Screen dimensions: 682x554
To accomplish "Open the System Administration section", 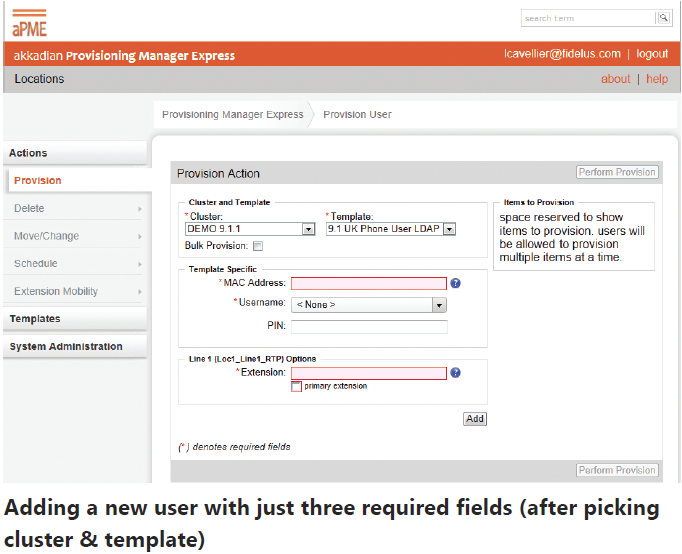I will point(66,347).
